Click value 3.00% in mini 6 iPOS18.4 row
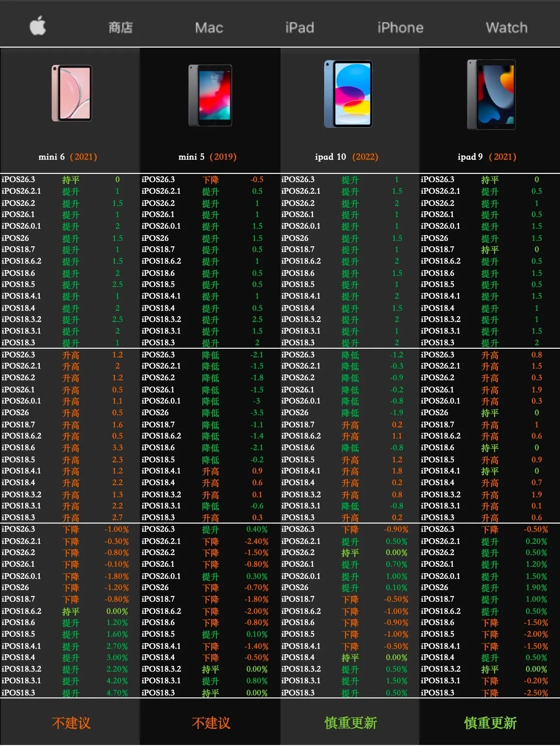This screenshot has width=560, height=746. tap(117, 658)
